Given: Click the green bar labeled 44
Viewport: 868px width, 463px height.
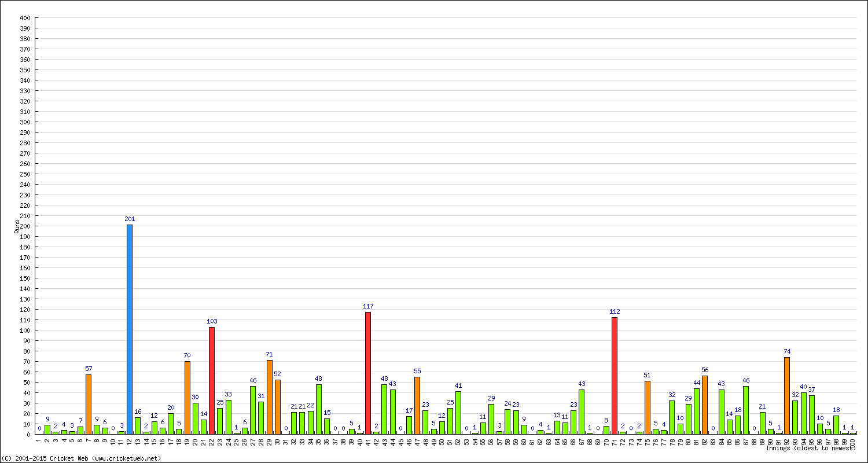Looking at the screenshot, I should [697, 411].
